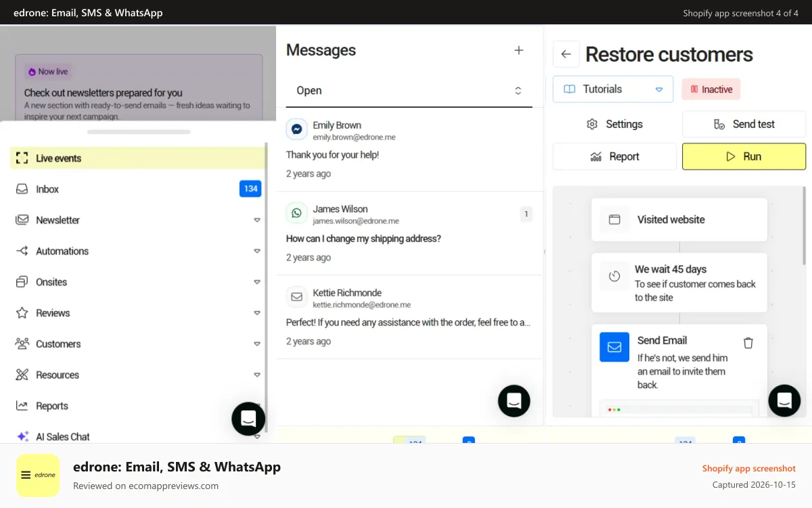Click the automation flow scrollbar
Viewport: 812px width, 508px height.
[x=804, y=226]
